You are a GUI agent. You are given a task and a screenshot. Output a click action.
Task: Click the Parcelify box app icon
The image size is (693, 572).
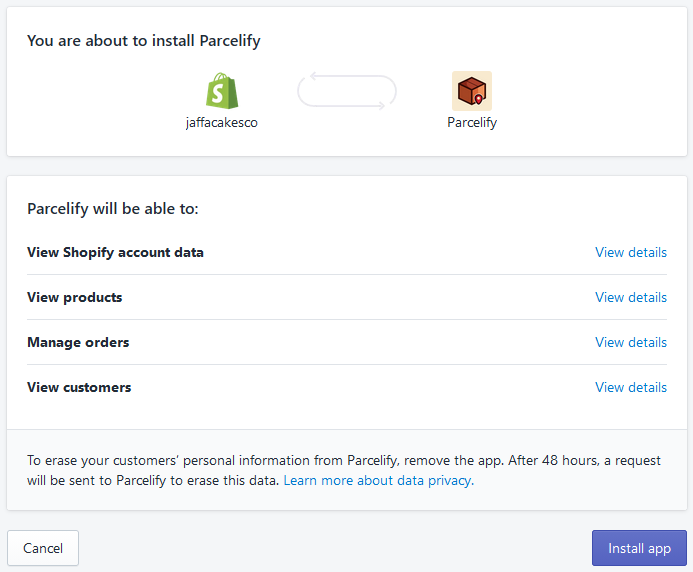472,91
